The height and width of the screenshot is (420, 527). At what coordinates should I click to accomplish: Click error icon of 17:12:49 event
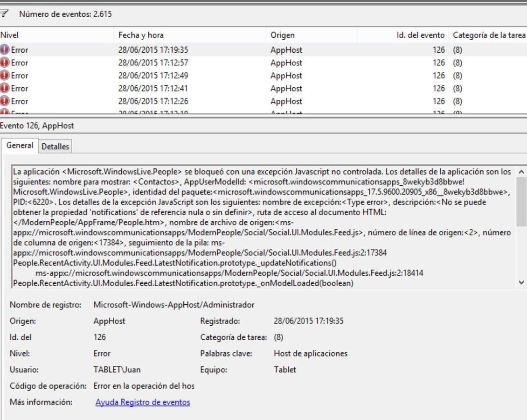click(4, 75)
